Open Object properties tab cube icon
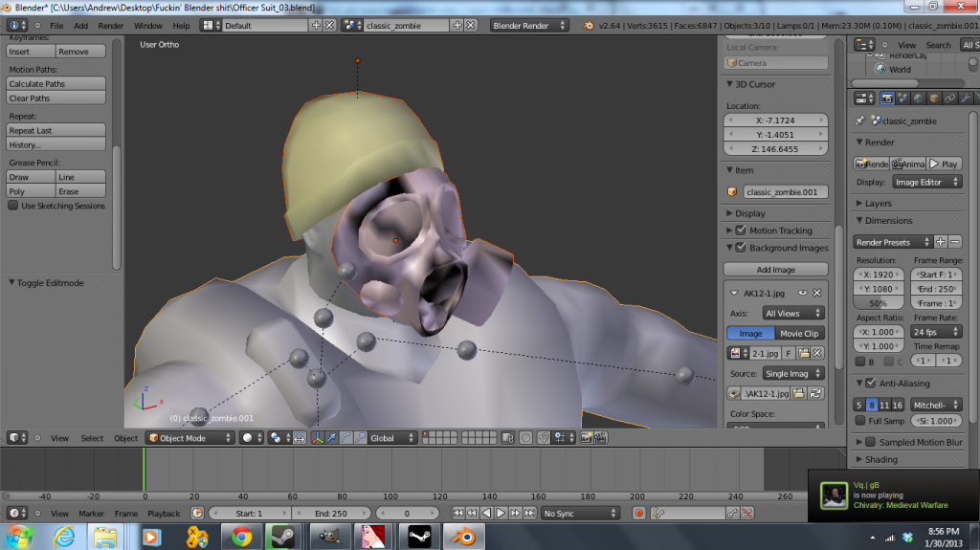Screen dimensions: 980x550 [934, 99]
